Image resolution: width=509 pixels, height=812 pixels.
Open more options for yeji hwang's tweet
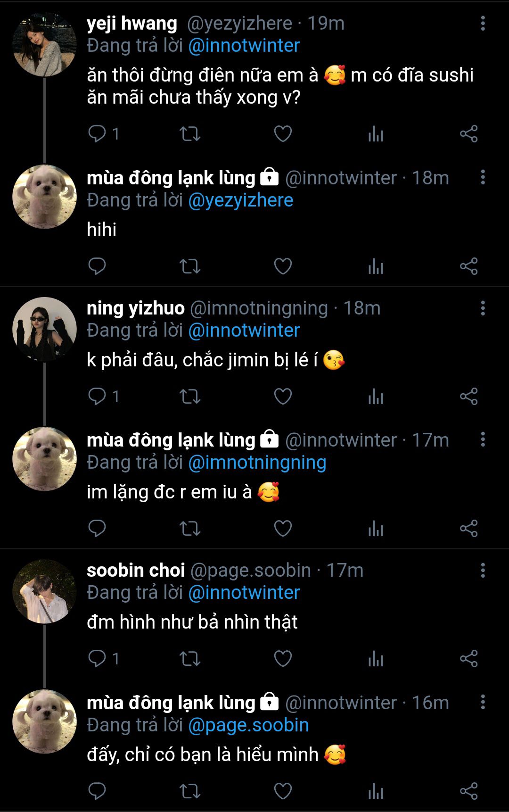pyautogui.click(x=483, y=24)
